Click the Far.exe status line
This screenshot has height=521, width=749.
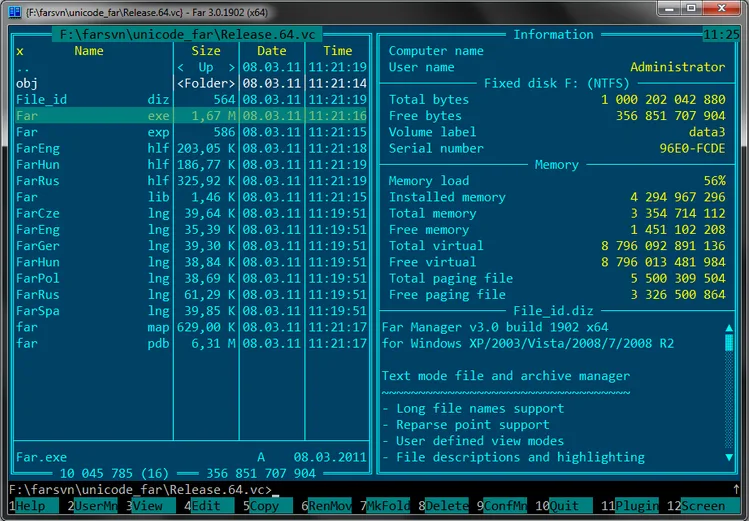point(191,457)
